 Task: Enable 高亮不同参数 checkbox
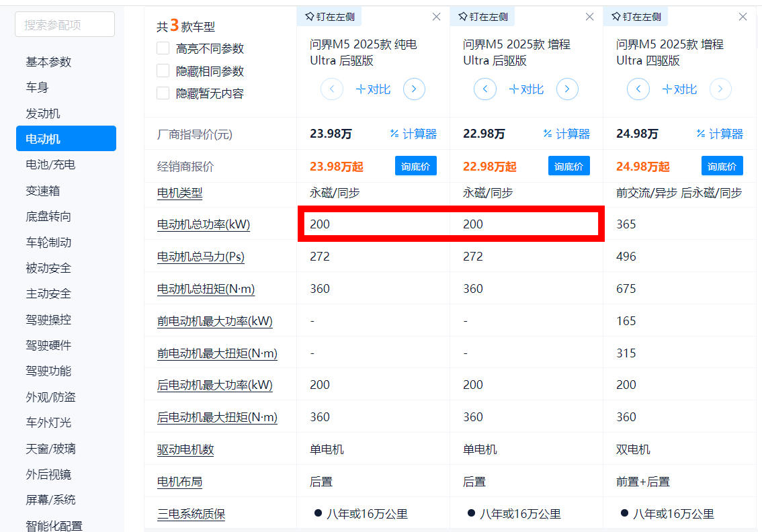point(163,48)
